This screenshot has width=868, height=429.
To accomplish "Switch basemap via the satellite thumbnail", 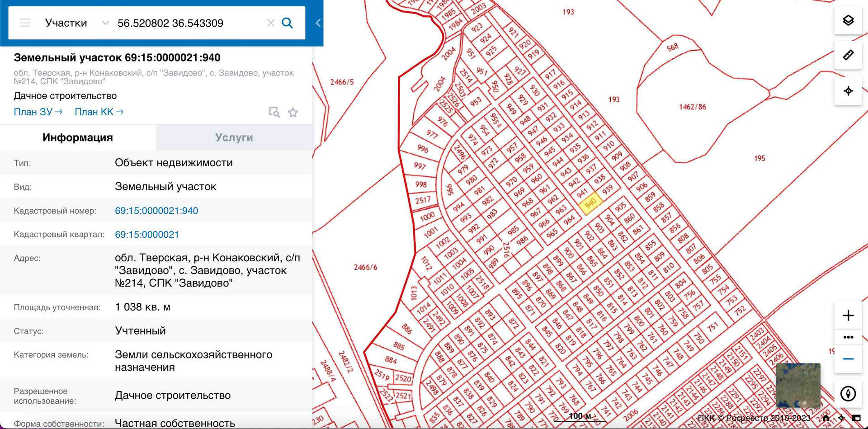I will coord(798,385).
